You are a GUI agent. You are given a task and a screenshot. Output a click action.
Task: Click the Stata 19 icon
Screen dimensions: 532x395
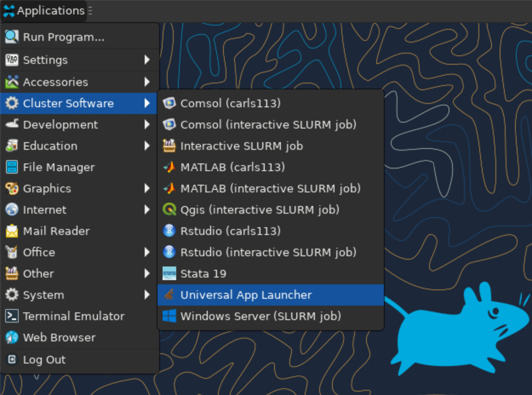coord(169,273)
